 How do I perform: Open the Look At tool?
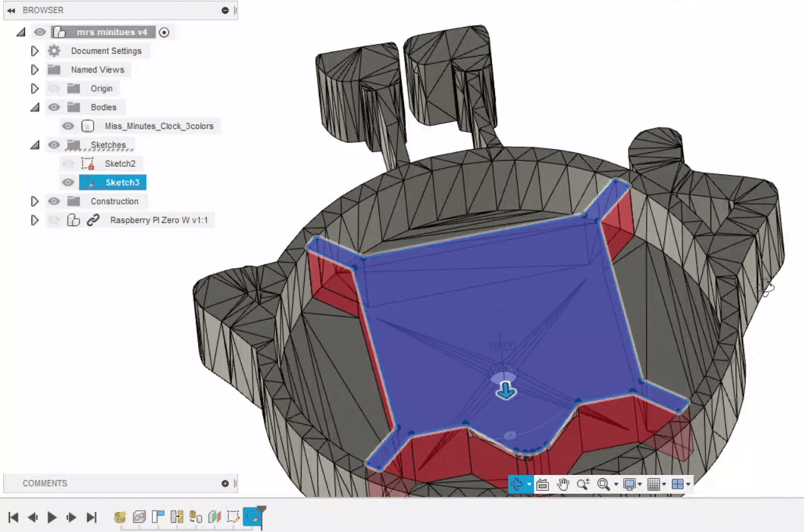542,484
